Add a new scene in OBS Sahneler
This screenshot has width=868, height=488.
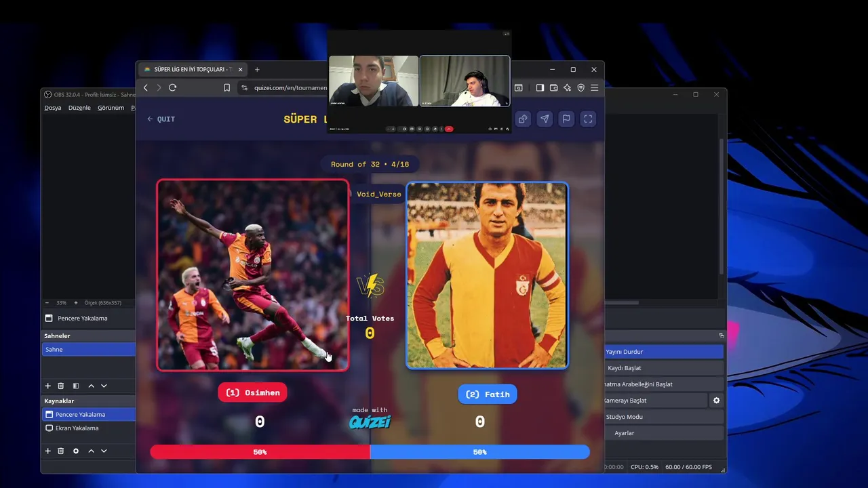click(47, 386)
